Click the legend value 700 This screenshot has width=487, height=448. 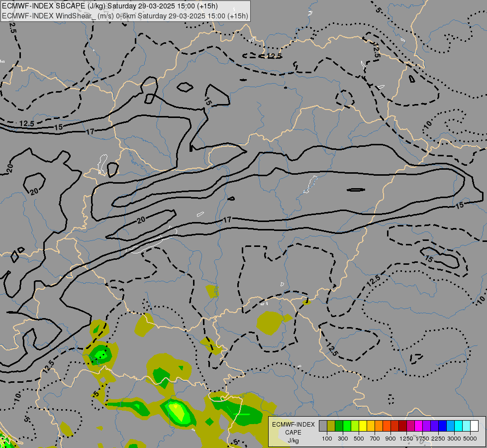point(375,439)
